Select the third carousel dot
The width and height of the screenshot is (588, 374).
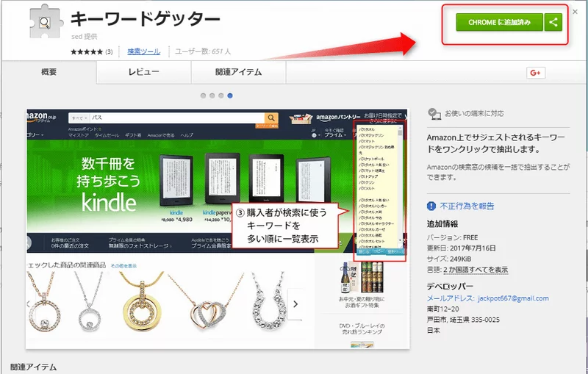point(220,96)
